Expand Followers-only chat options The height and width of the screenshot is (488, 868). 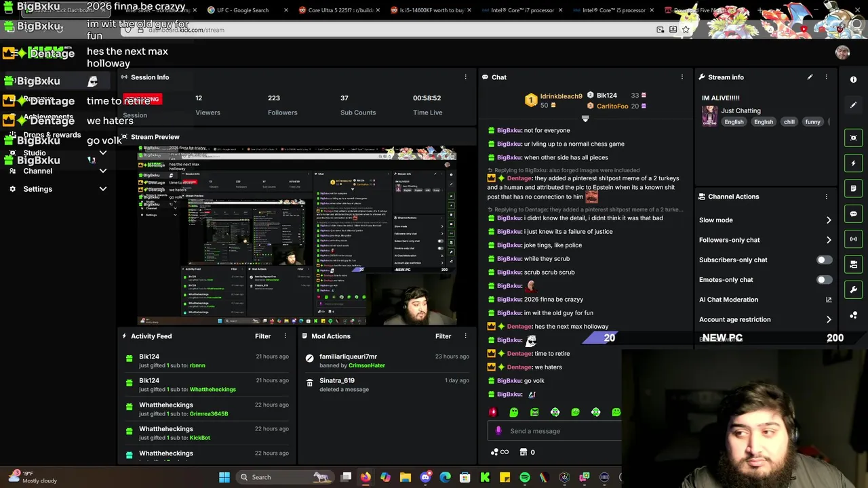[x=829, y=240]
